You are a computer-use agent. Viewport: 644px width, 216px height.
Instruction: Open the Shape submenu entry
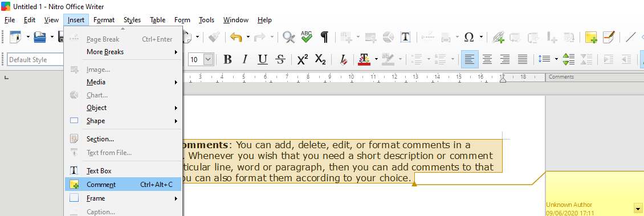(123, 121)
